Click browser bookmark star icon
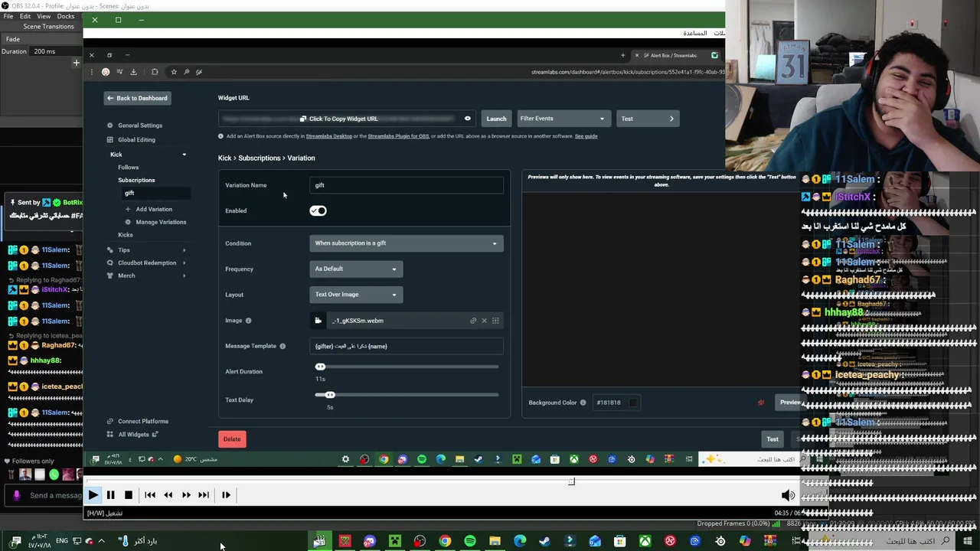Image resolution: width=980 pixels, height=551 pixels. [174, 72]
